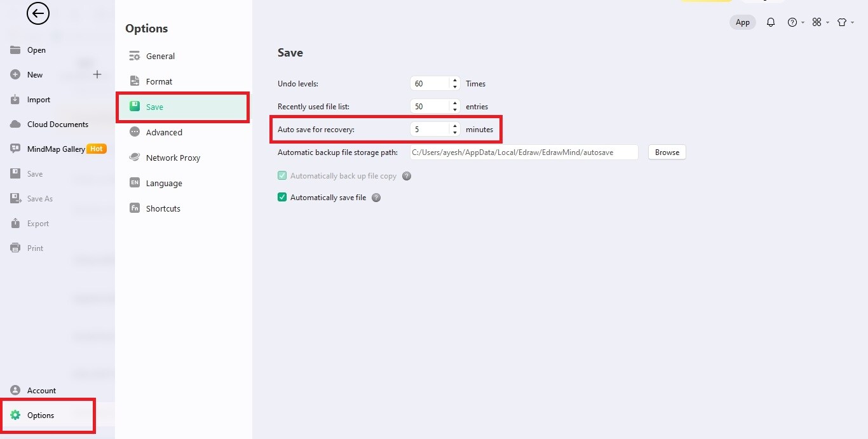
Task: Click the Browse button
Action: (x=667, y=152)
